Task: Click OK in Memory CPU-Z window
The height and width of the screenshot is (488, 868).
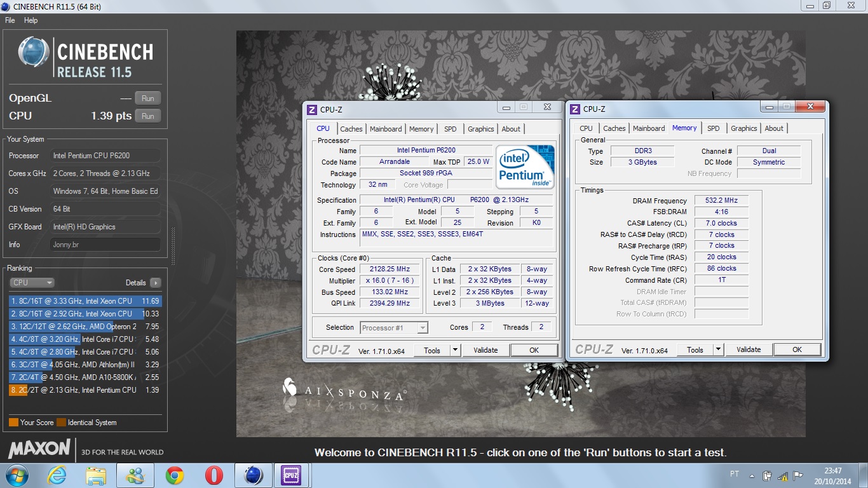Action: click(797, 349)
